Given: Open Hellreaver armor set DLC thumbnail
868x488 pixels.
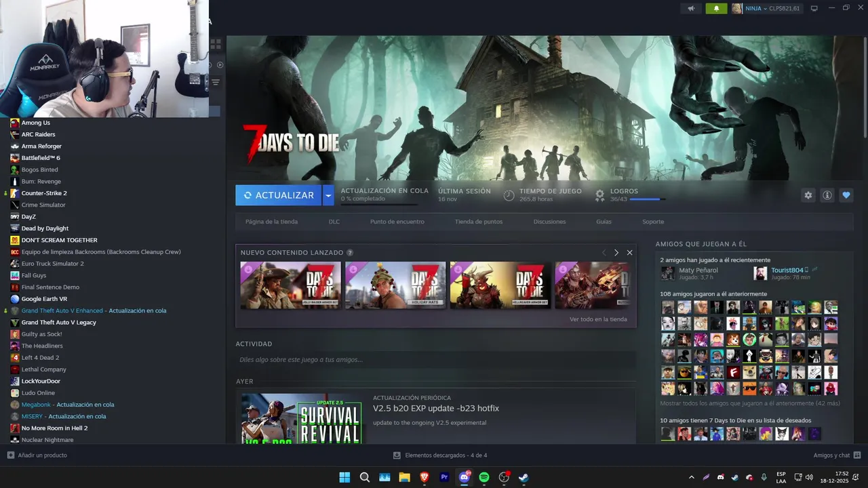Looking at the screenshot, I should 500,285.
